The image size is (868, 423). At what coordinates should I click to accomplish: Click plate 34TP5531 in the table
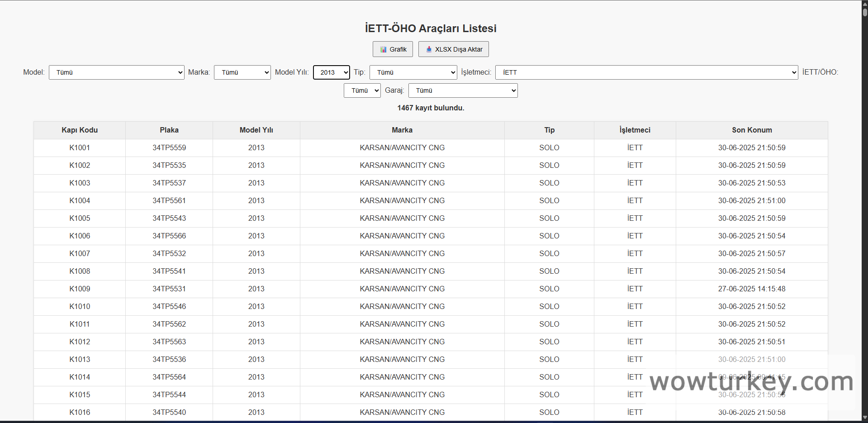pos(169,289)
